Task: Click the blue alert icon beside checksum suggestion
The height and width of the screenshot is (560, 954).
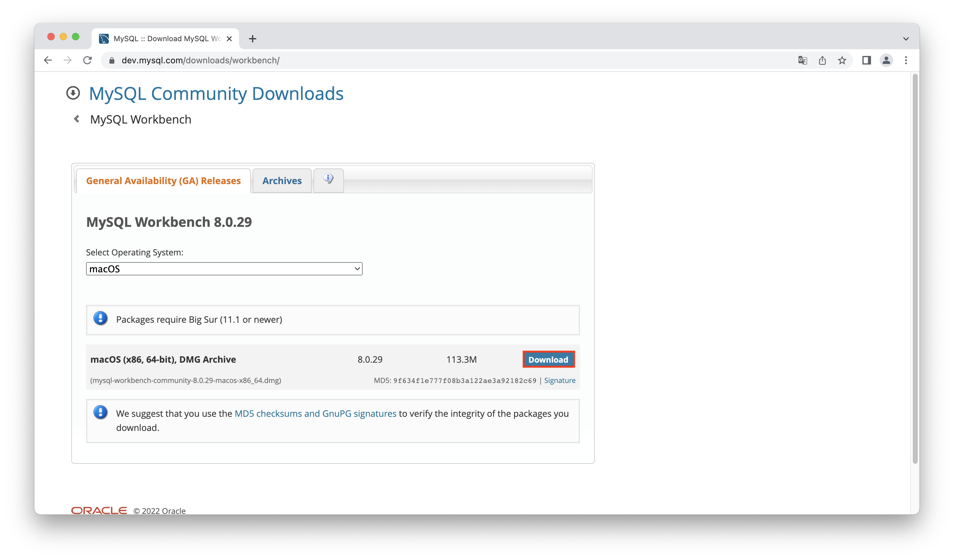Action: pos(100,412)
